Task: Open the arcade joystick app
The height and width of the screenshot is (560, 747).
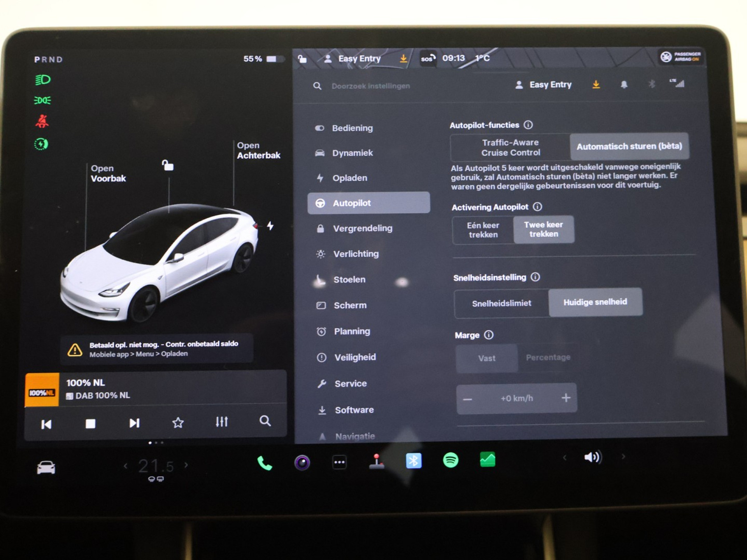Action: (377, 462)
